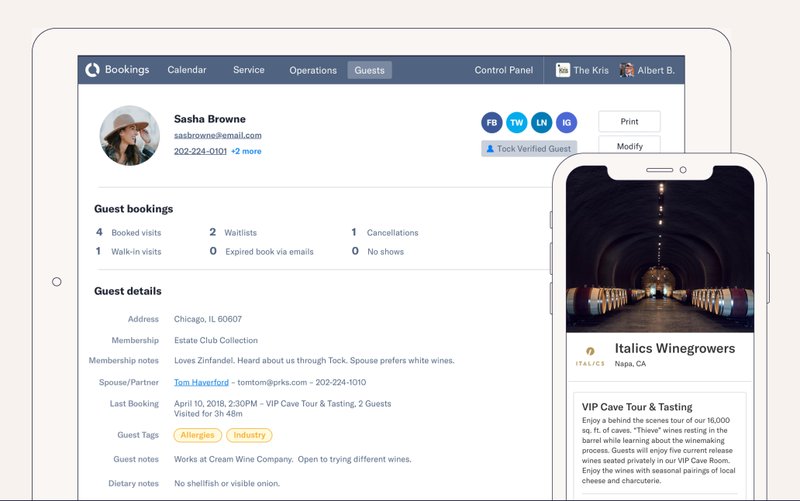This screenshot has width=800, height=501.
Task: Click the April 10, 2018 last booking entry
Action: [283, 404]
